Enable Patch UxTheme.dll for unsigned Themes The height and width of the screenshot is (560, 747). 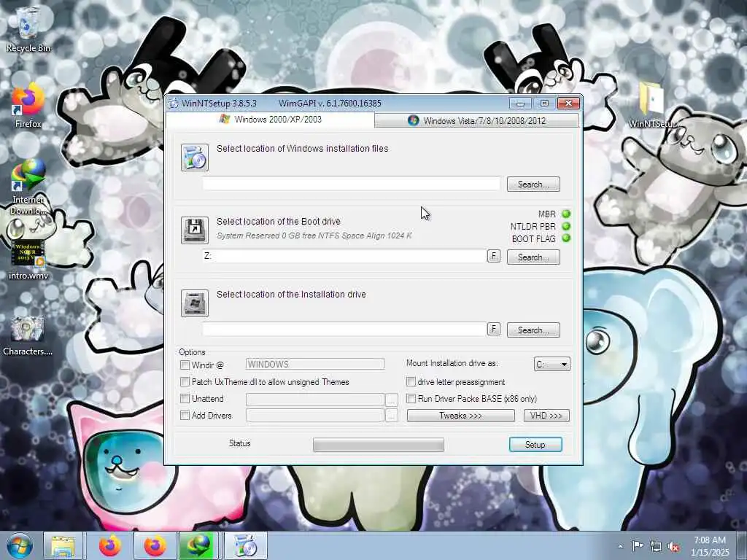point(185,382)
